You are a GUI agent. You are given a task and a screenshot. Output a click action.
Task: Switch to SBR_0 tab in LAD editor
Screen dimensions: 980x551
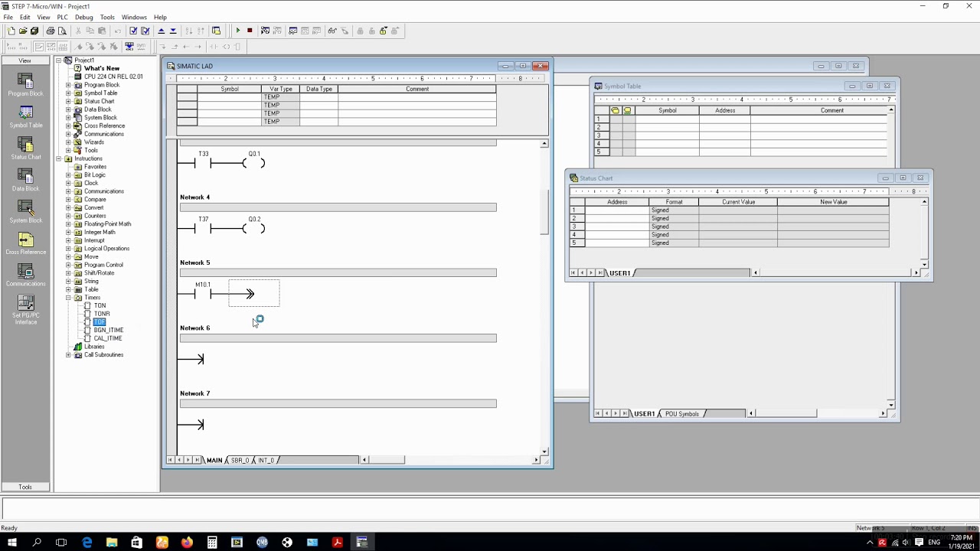[x=240, y=460]
